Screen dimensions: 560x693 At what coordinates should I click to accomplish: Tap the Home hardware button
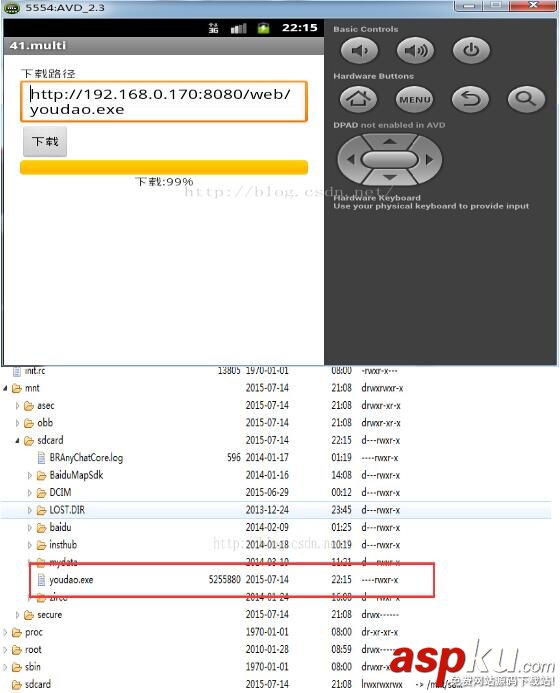pos(358,99)
